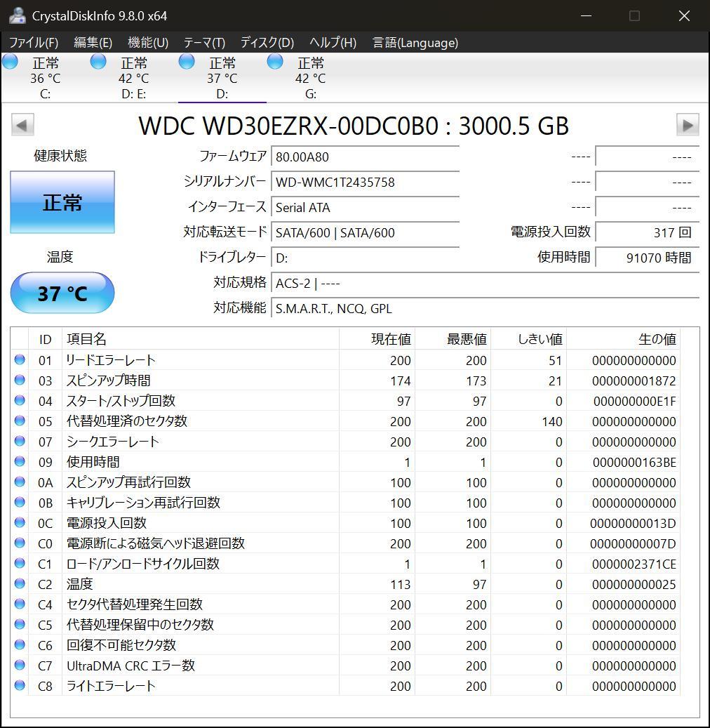710x728 pixels.
Task: Click status dot of attribute 04 スタート/ストップ回数
Action: [20, 400]
